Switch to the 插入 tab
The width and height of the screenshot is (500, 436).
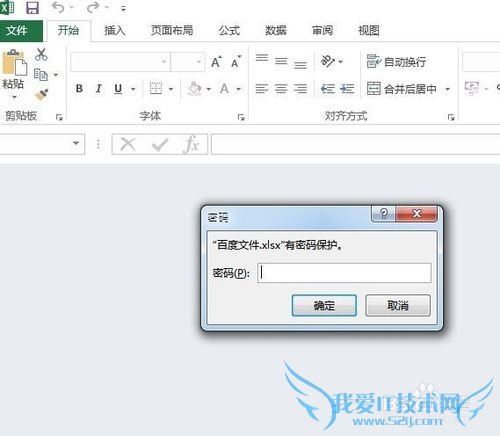pos(115,31)
